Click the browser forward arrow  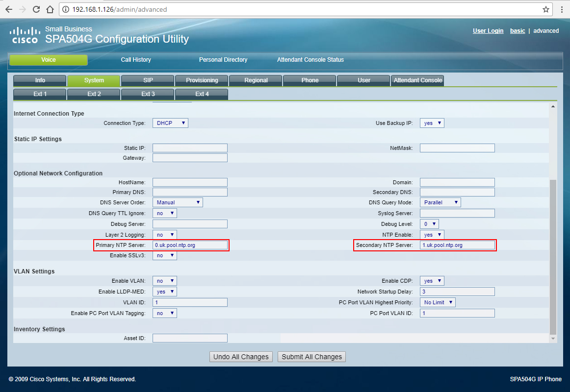[x=23, y=9]
